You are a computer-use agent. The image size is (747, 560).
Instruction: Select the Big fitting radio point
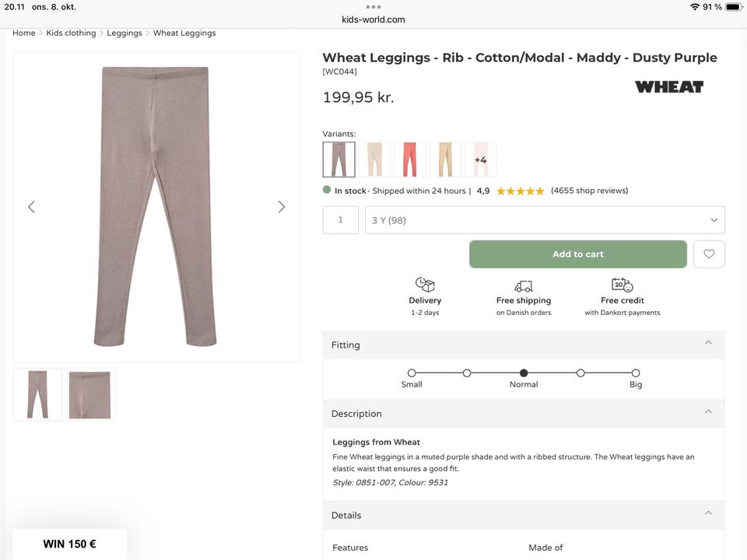[x=636, y=373]
